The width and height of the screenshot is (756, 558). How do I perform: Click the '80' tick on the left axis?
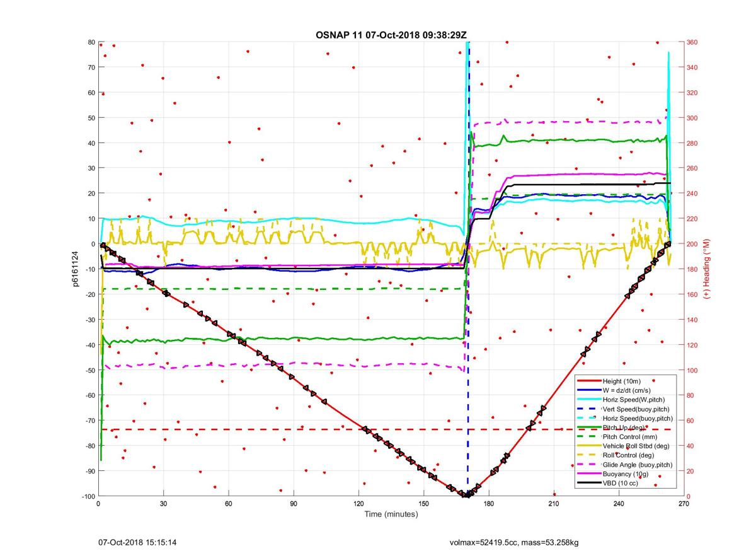(91, 42)
